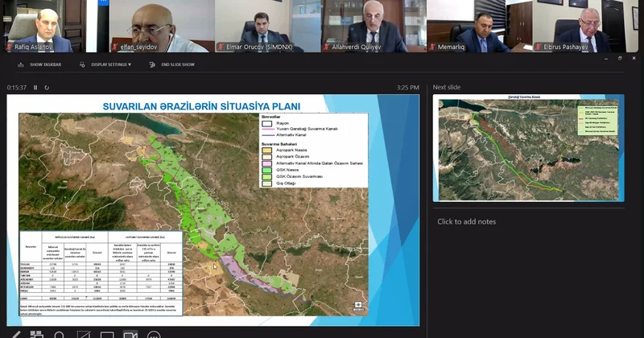The width and height of the screenshot is (644, 338).
Task: Open pen and laser pointer tools
Action: (16, 333)
